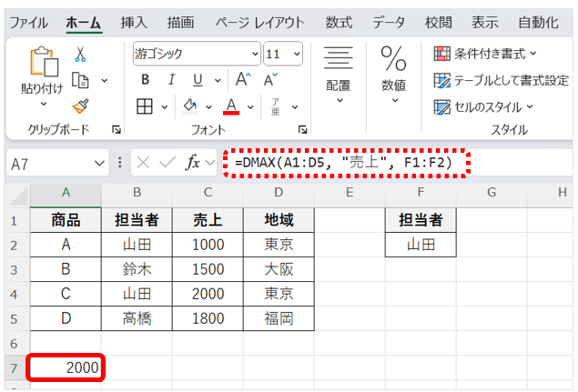Click the red font color swatch
The height and width of the screenshot is (392, 578).
[230, 106]
